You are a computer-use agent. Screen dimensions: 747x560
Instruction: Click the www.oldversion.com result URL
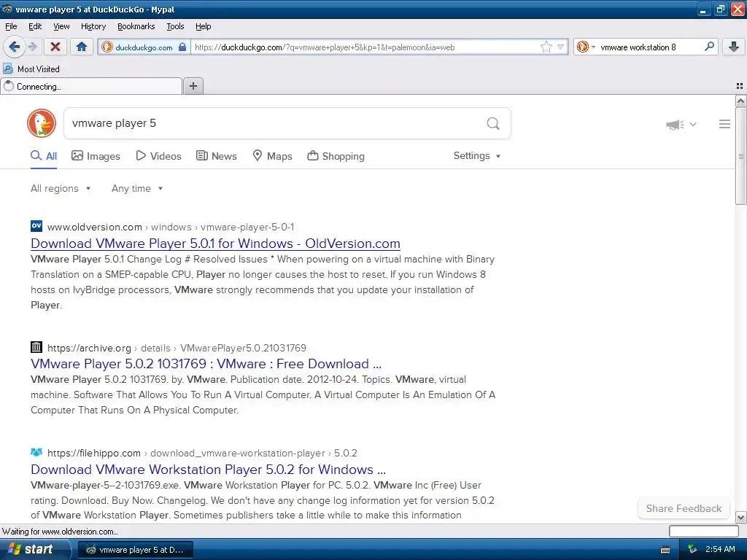pos(94,227)
